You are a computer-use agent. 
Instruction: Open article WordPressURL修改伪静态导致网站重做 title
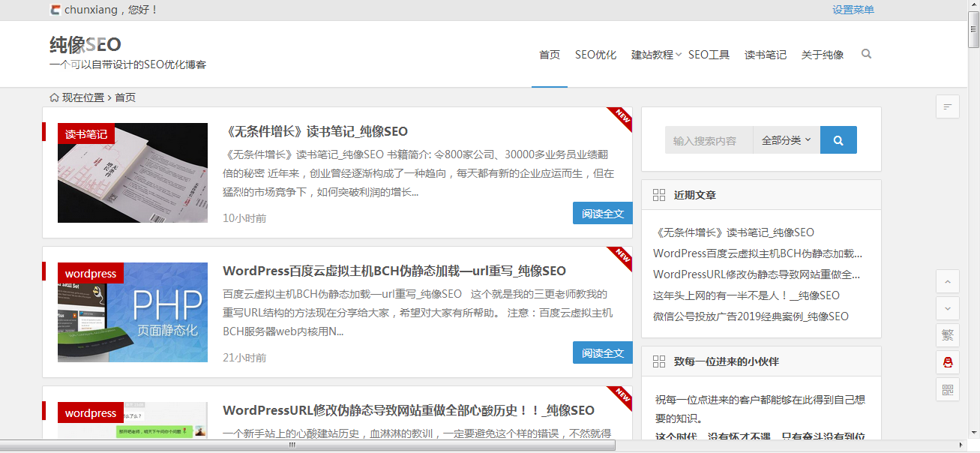pyautogui.click(x=409, y=410)
